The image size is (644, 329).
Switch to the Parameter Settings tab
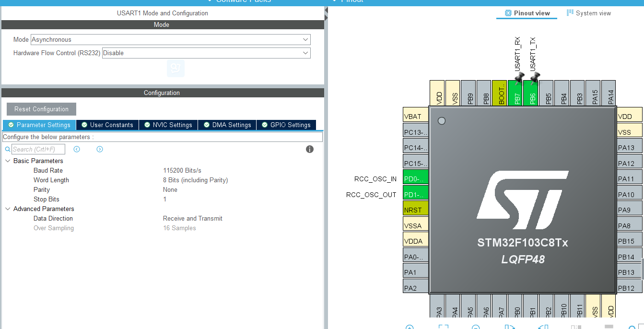click(39, 125)
